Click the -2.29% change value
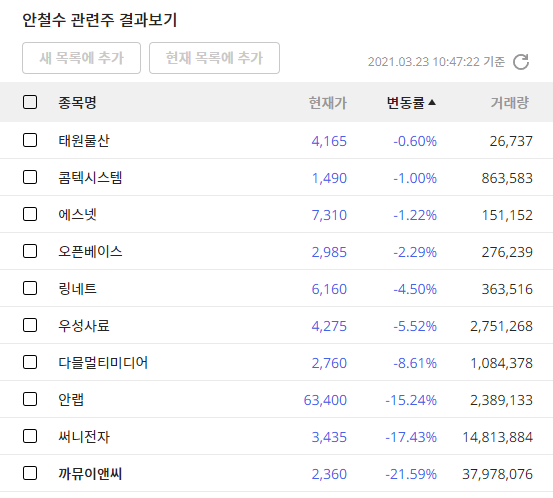This screenshot has width=553, height=498. coord(415,253)
